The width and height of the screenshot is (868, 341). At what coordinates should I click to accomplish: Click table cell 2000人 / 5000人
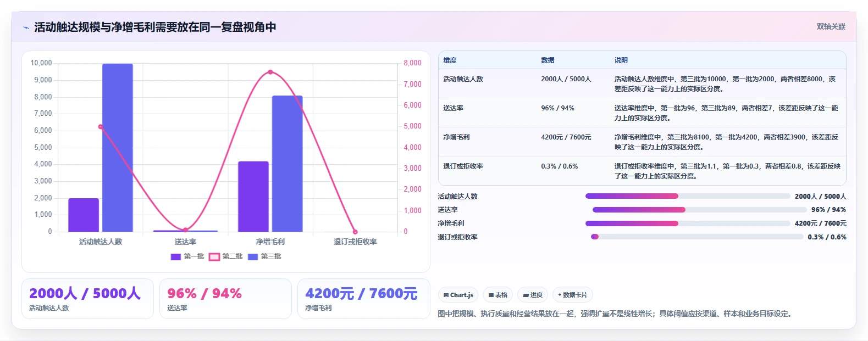[566, 79]
